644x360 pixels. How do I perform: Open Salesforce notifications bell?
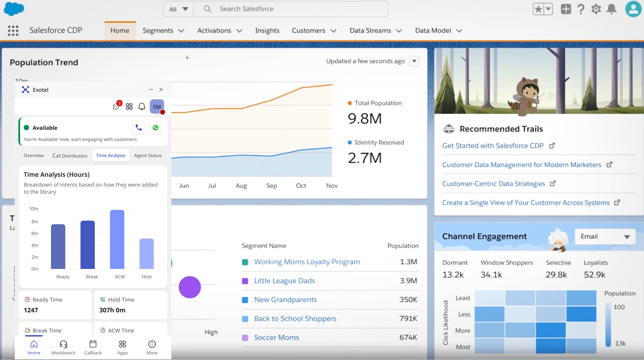[x=612, y=9]
